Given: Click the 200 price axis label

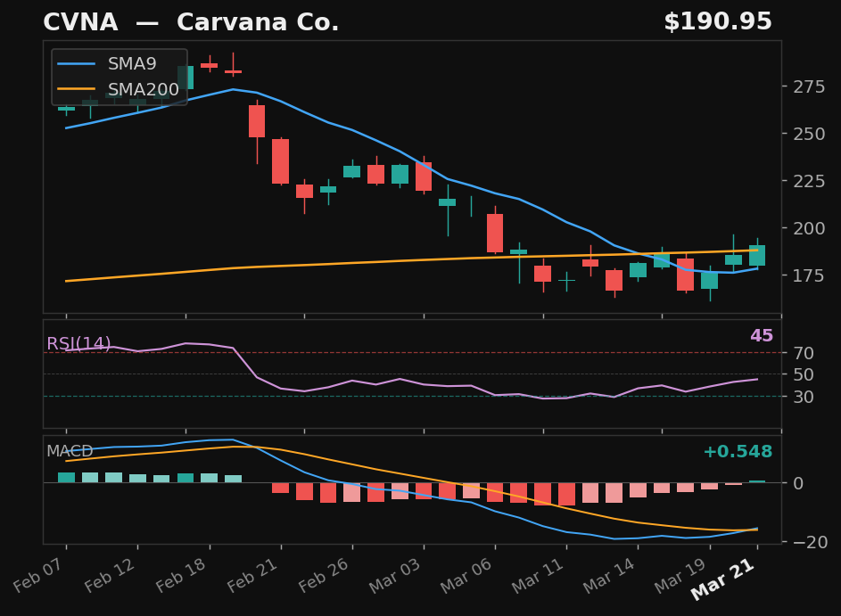Looking at the screenshot, I should click(810, 228).
